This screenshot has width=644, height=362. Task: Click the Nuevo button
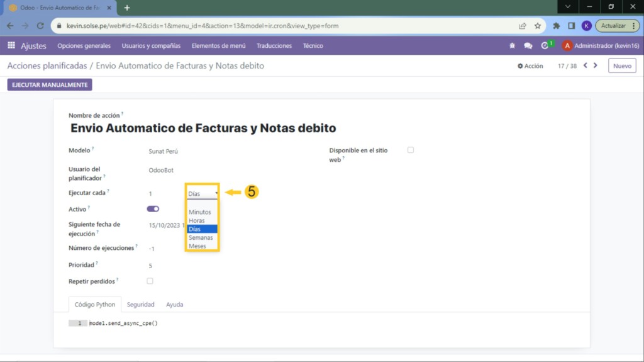point(621,65)
